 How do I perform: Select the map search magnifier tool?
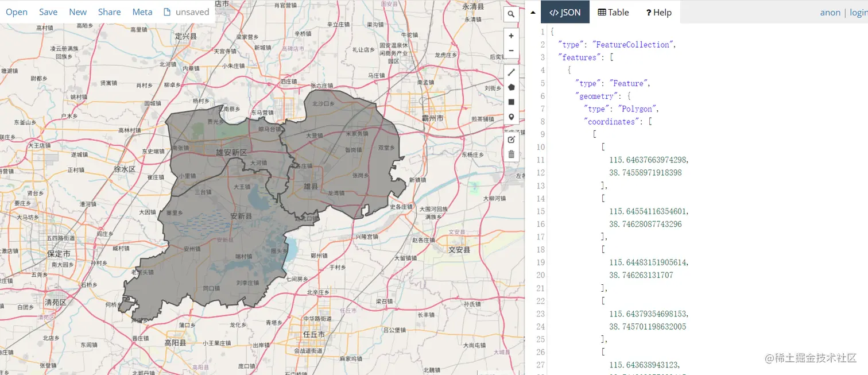511,14
